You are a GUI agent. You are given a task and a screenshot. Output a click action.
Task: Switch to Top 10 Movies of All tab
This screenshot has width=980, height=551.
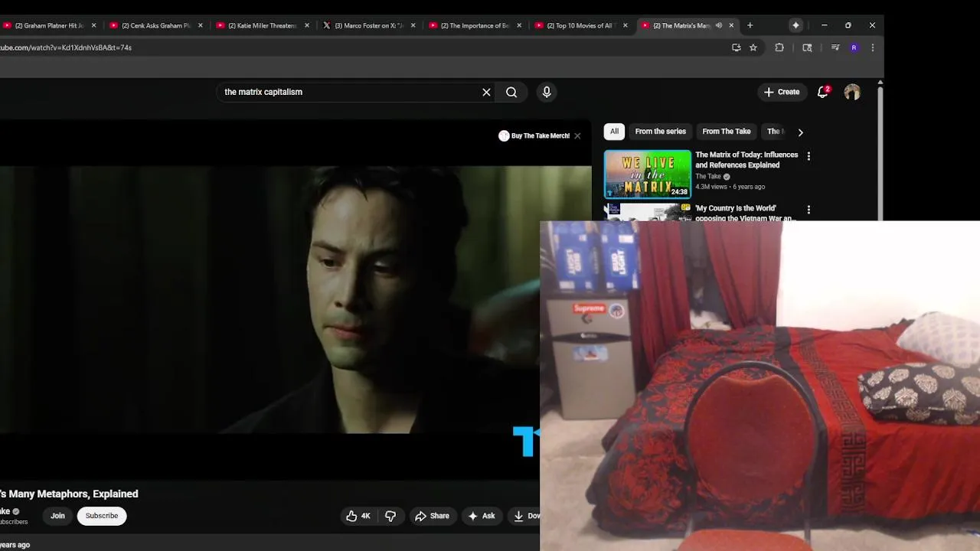[x=581, y=25]
